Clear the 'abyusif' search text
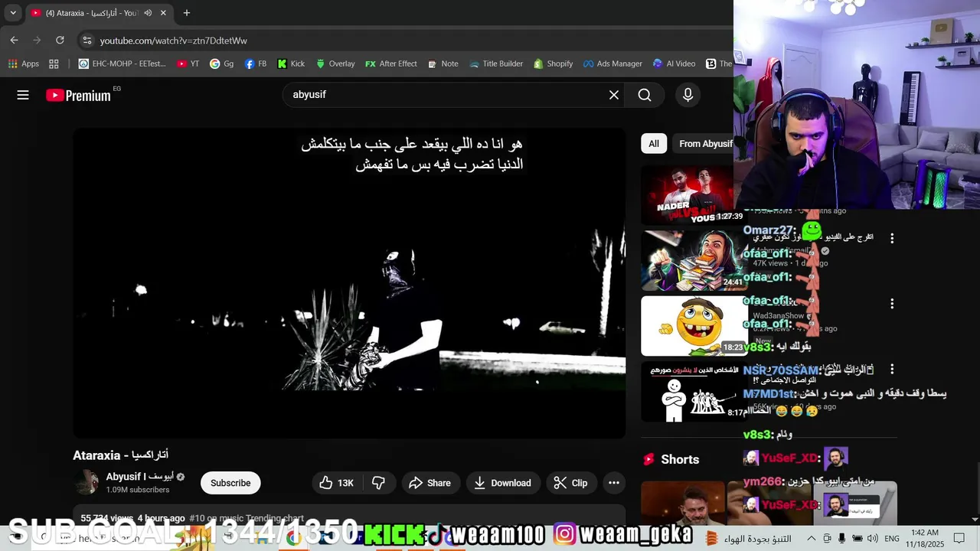Screen dimensions: 980x551 pyautogui.click(x=614, y=95)
